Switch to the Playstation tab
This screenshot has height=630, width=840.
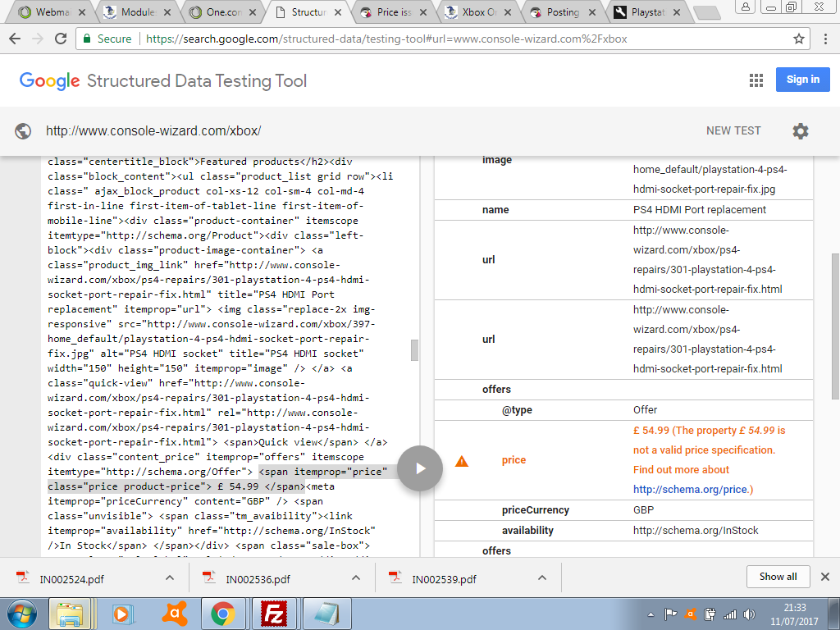[x=646, y=11]
